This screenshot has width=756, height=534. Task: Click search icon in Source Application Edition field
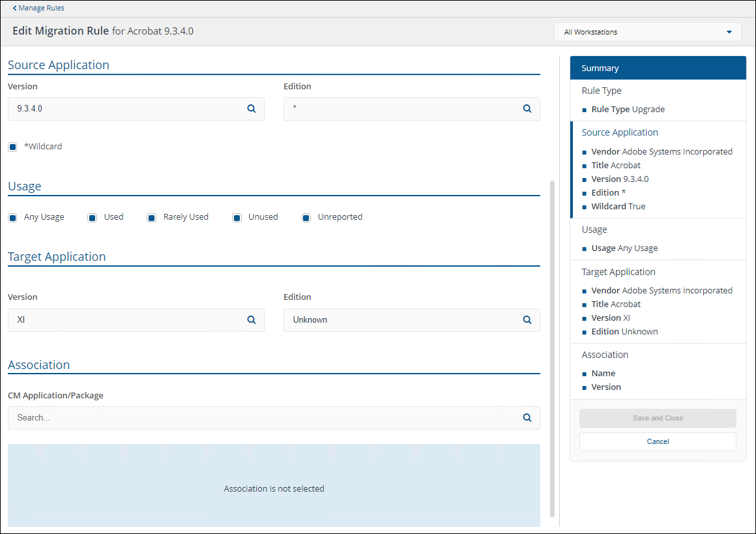tap(527, 109)
